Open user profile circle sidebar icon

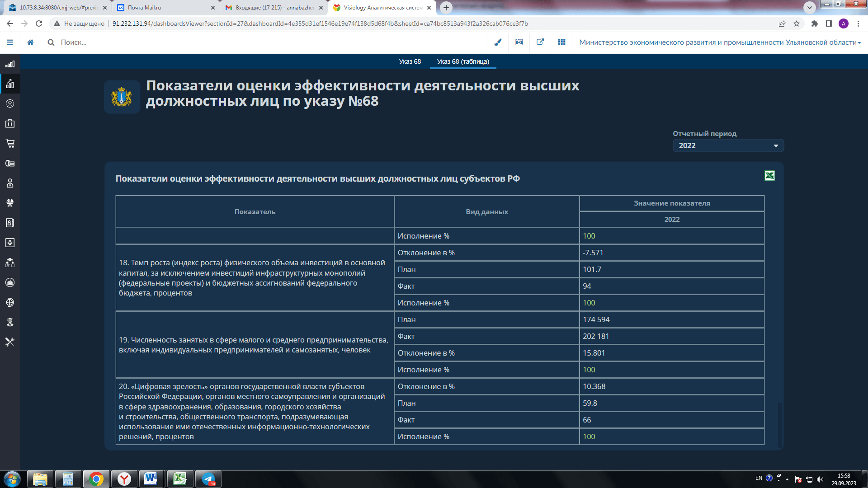[10, 103]
